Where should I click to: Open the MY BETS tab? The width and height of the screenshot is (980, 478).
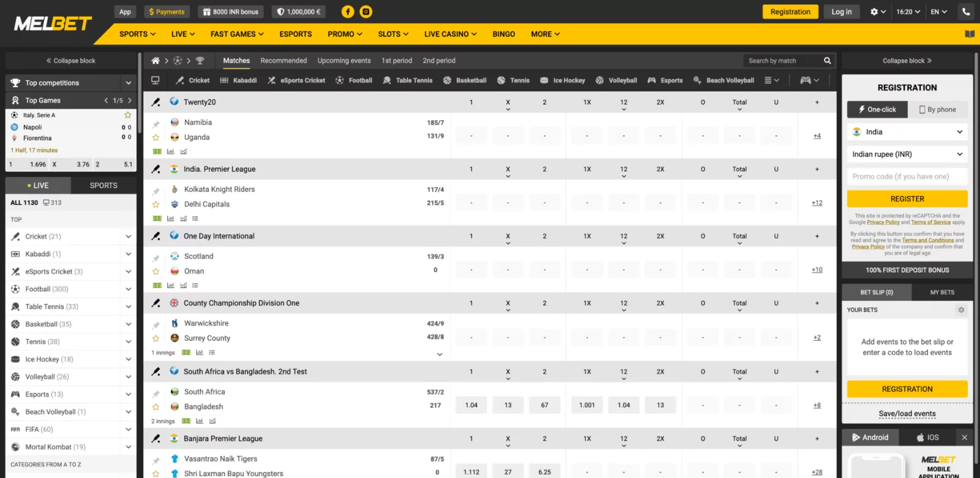click(942, 292)
